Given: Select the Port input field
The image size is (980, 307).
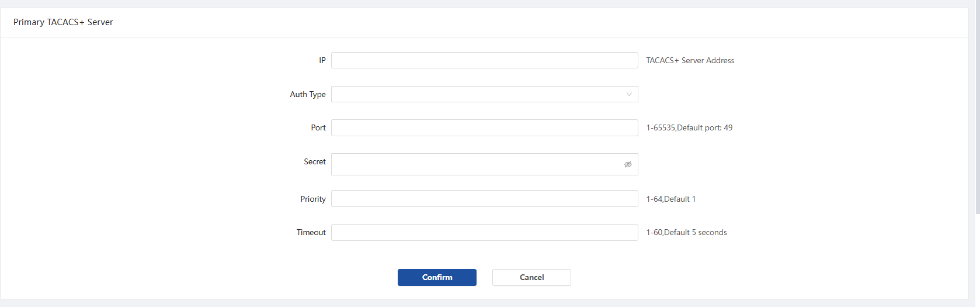Looking at the screenshot, I should [x=484, y=127].
